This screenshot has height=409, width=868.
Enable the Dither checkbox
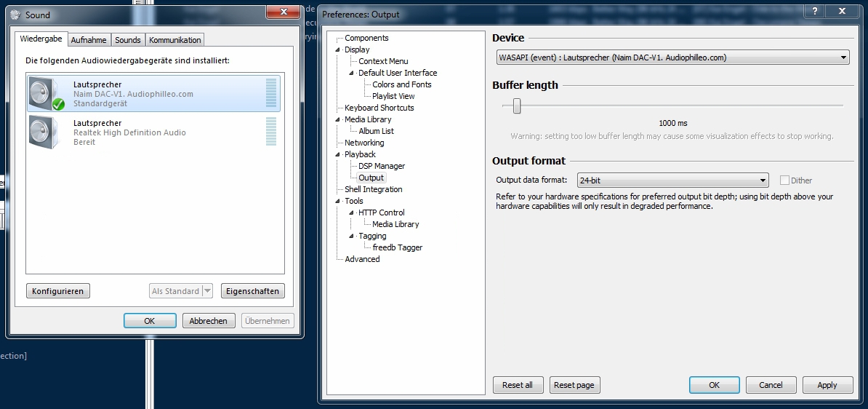784,180
